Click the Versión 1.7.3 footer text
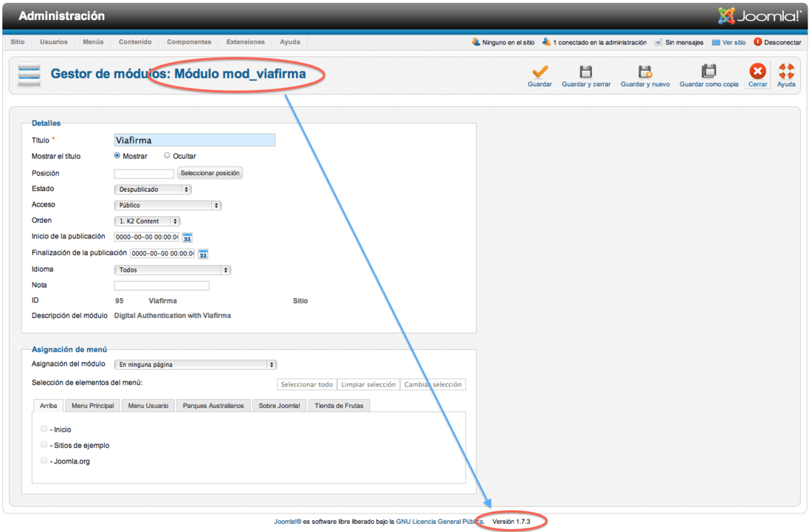Image resolution: width=812 pixels, height=532 pixels. (x=511, y=522)
